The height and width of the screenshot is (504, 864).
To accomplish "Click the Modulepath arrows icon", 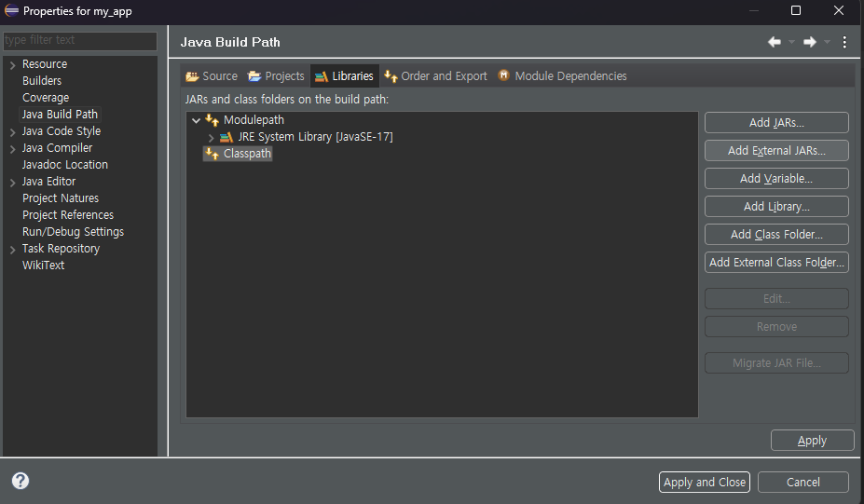I will click(x=212, y=119).
